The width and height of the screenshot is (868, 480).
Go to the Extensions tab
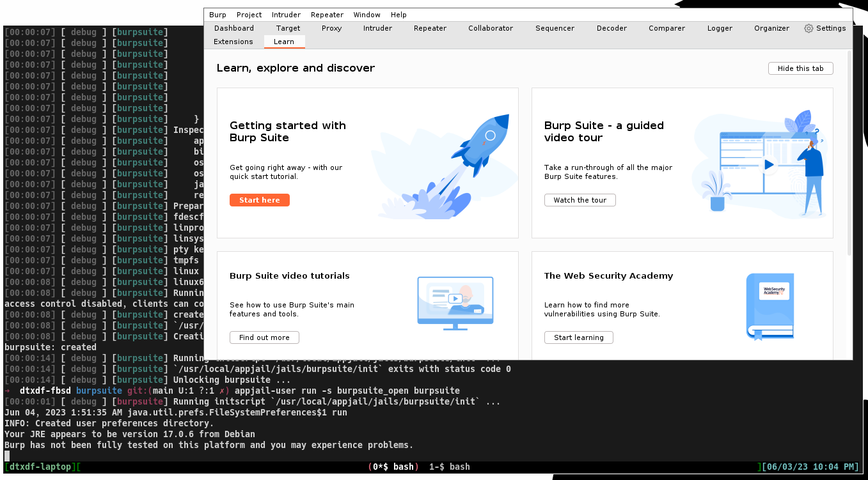tap(233, 42)
